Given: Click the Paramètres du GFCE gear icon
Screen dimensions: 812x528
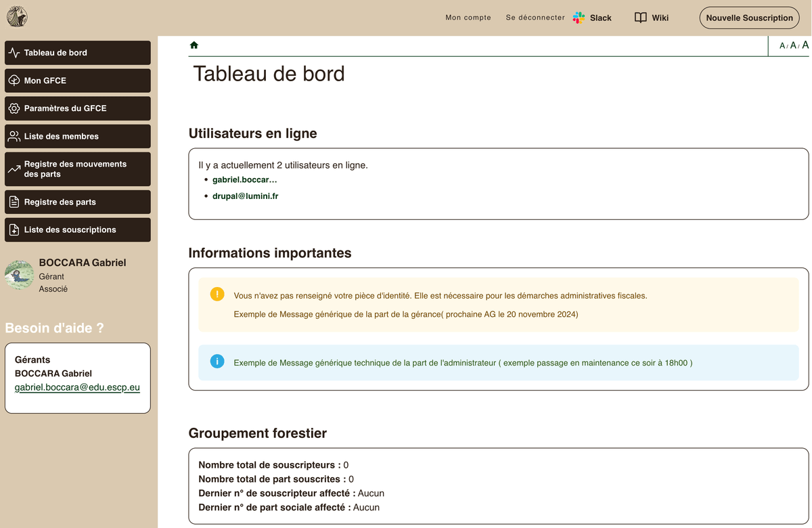Looking at the screenshot, I should [14, 108].
